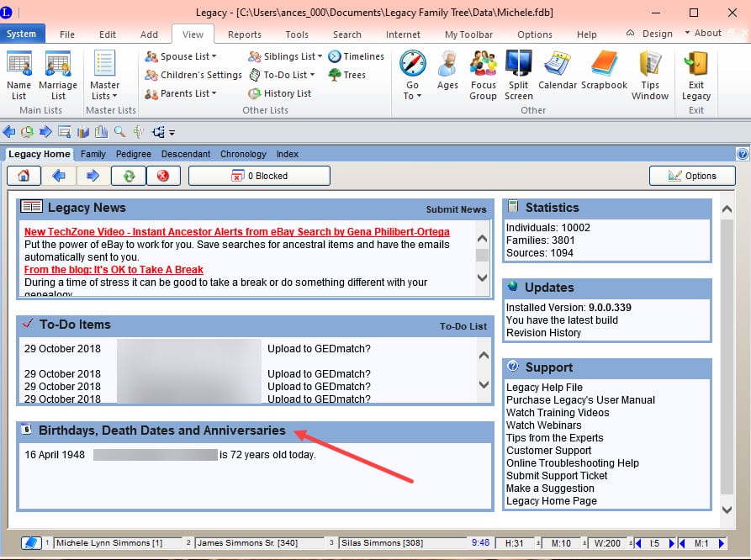The image size is (751, 560).
Task: Activate Split Screen view
Action: coord(519,75)
